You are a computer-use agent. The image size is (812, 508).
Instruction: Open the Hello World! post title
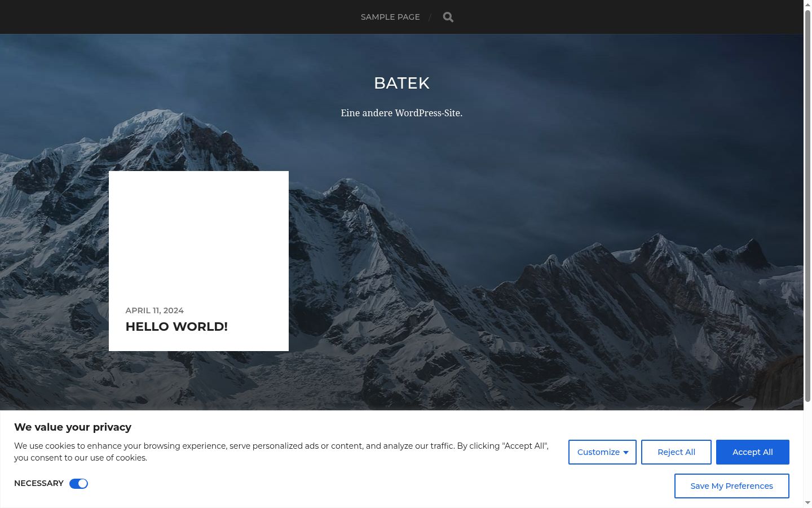[x=176, y=326]
